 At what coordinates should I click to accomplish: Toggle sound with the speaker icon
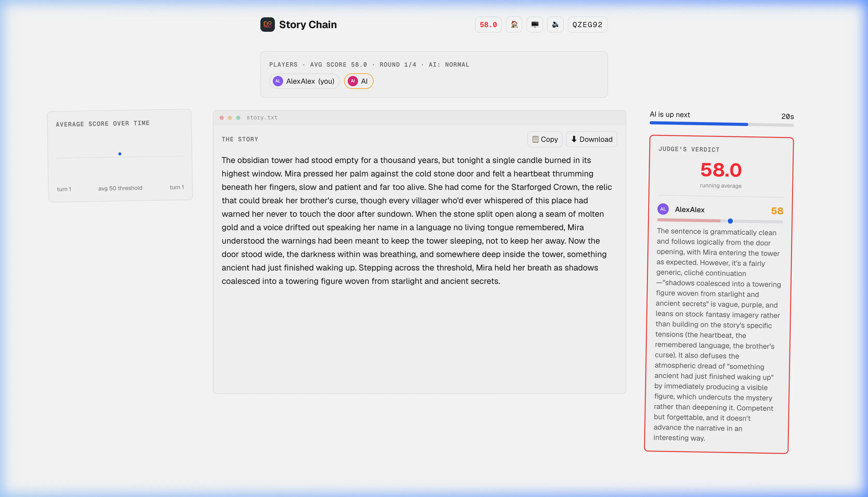pos(555,25)
